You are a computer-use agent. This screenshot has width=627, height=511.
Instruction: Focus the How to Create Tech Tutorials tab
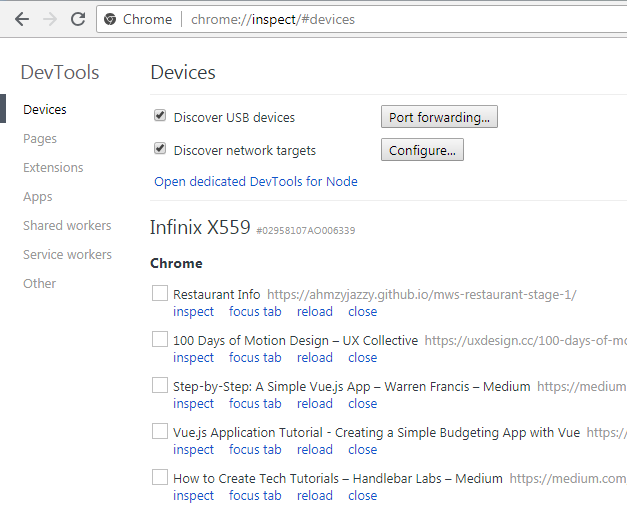255,495
